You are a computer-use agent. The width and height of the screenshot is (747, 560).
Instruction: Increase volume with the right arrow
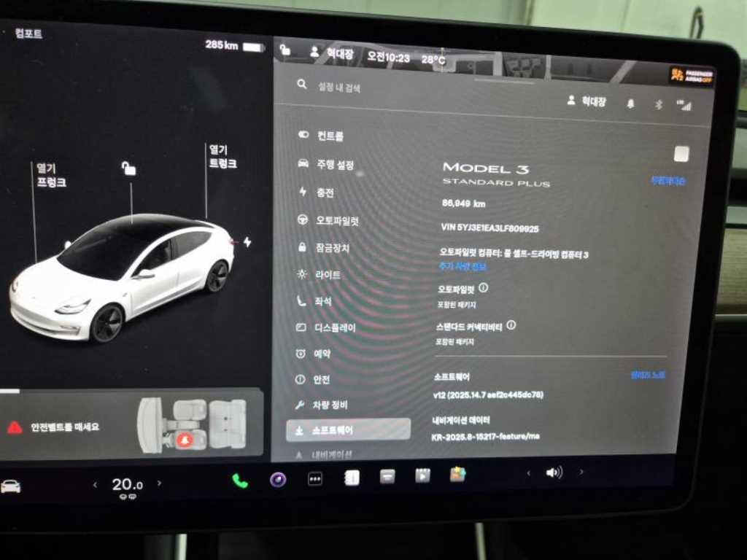[x=581, y=472]
